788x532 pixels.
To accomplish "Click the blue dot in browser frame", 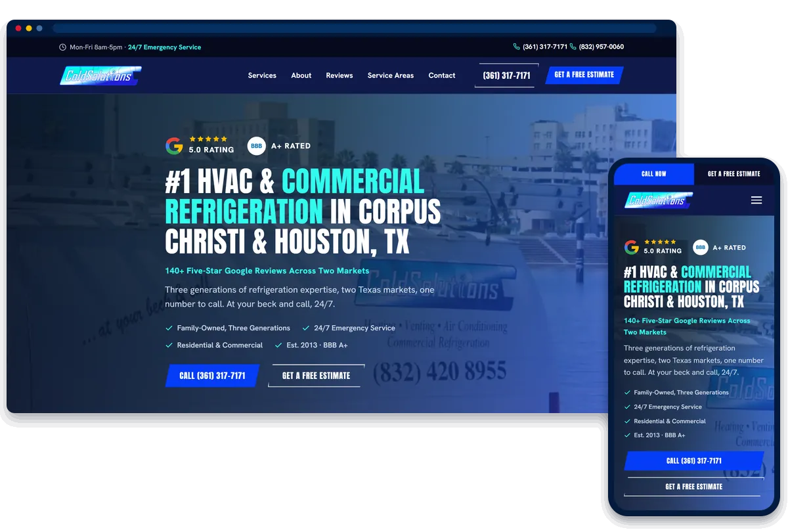I will pos(39,28).
